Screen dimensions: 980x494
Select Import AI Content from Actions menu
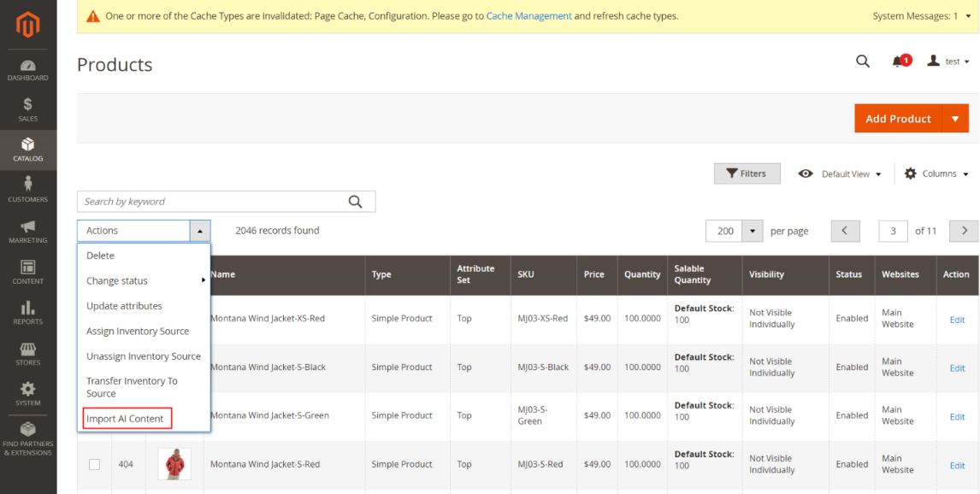[x=126, y=419]
